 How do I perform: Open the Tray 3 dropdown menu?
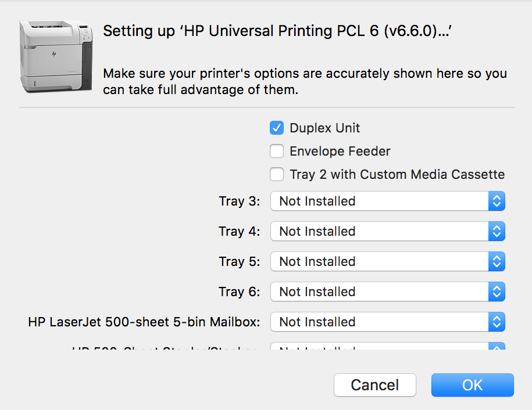click(387, 202)
